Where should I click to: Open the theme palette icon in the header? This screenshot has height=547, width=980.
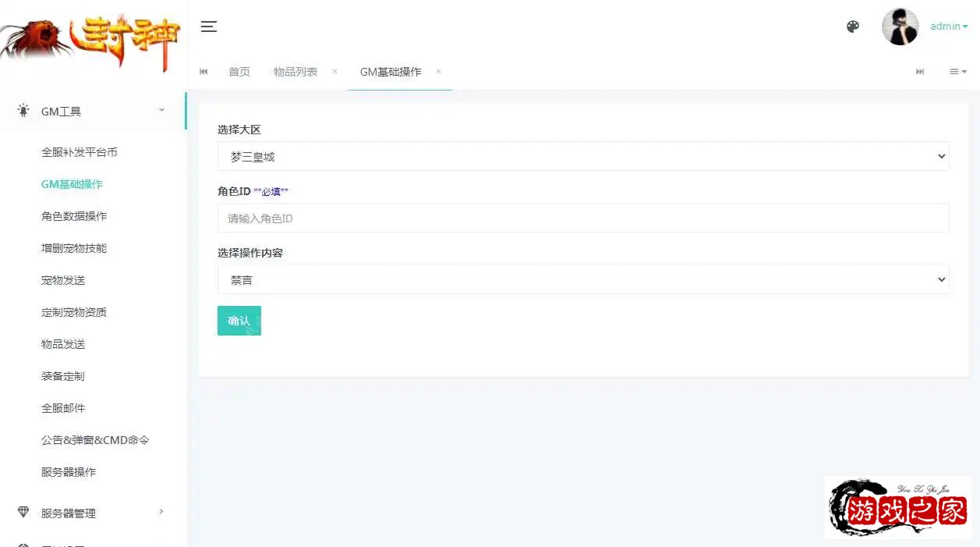pyautogui.click(x=853, y=26)
